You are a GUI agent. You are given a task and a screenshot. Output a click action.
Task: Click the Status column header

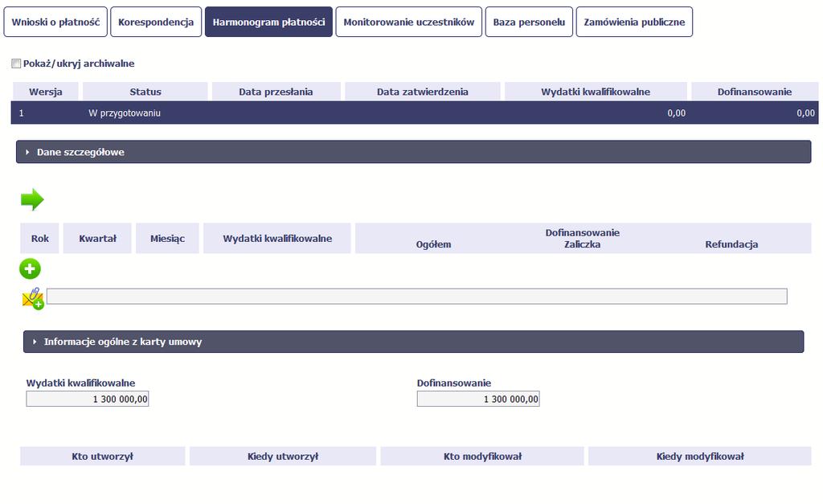tap(145, 92)
